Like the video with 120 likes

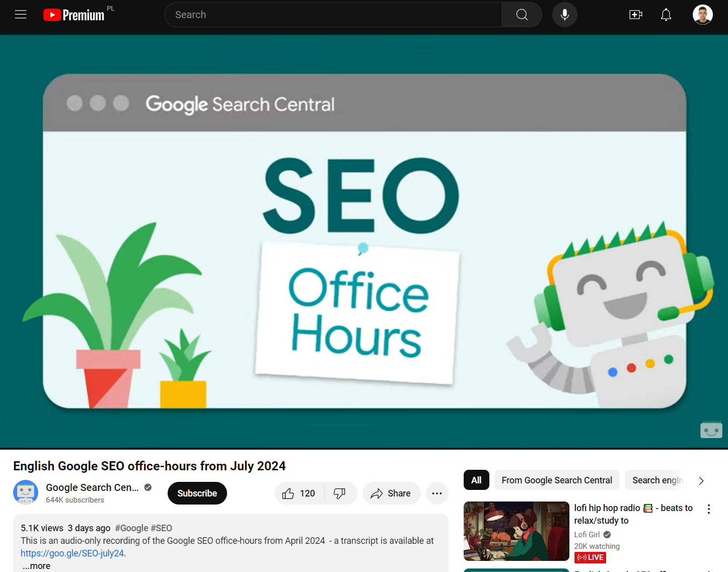(299, 493)
